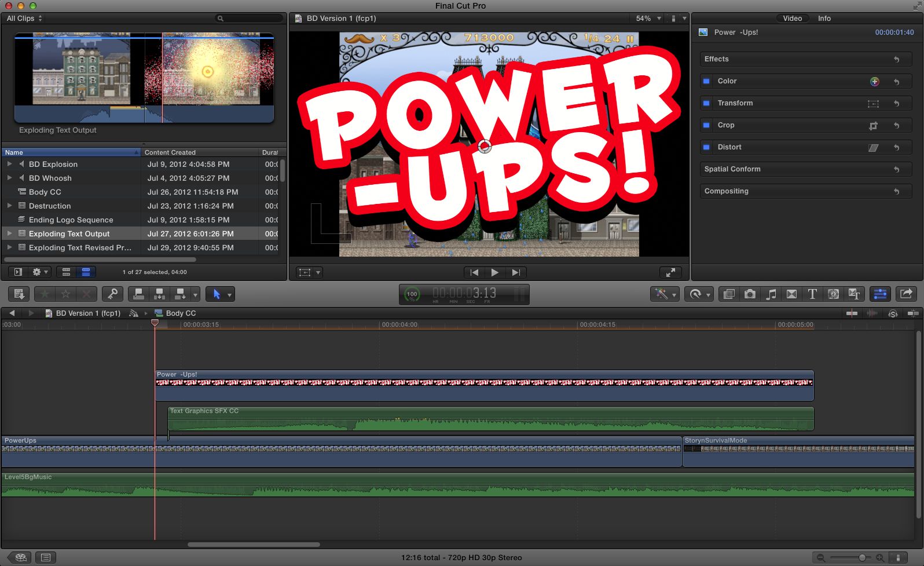Open the Keyword Editor key icon
The height and width of the screenshot is (566, 924).
click(112, 294)
